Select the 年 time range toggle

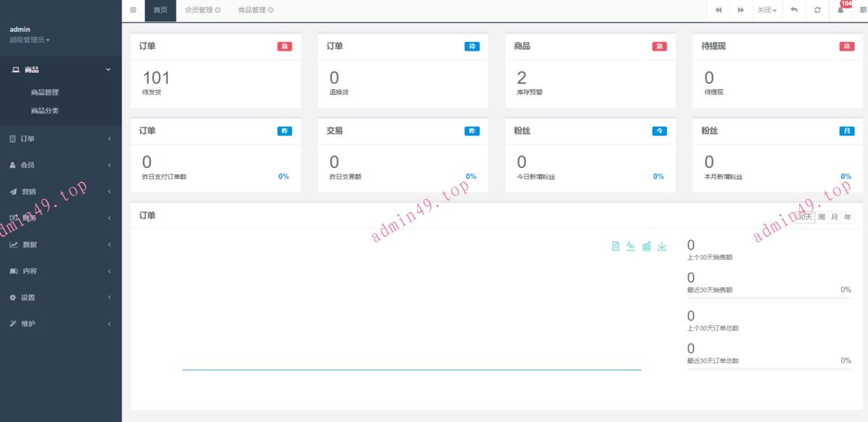coord(847,217)
